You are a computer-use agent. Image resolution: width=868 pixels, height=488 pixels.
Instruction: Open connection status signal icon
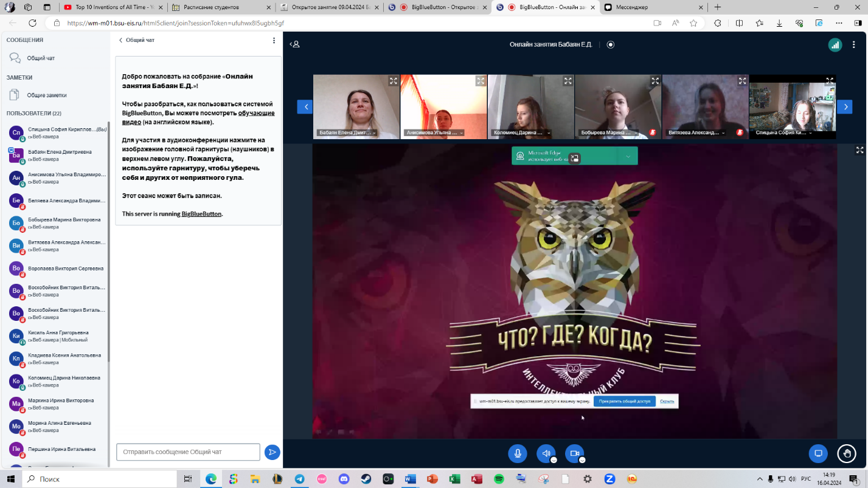835,44
